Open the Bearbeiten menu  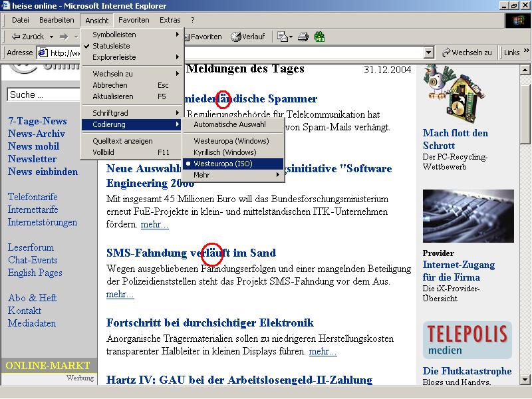point(57,20)
